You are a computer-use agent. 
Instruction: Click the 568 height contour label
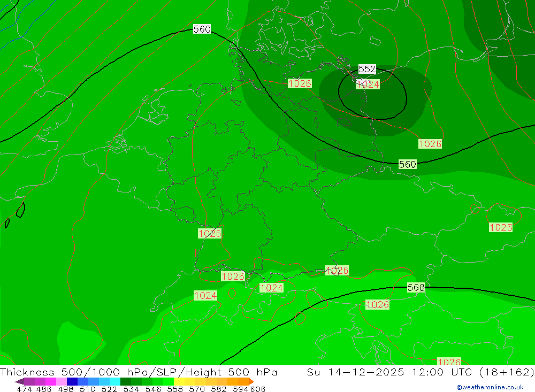[x=416, y=288]
